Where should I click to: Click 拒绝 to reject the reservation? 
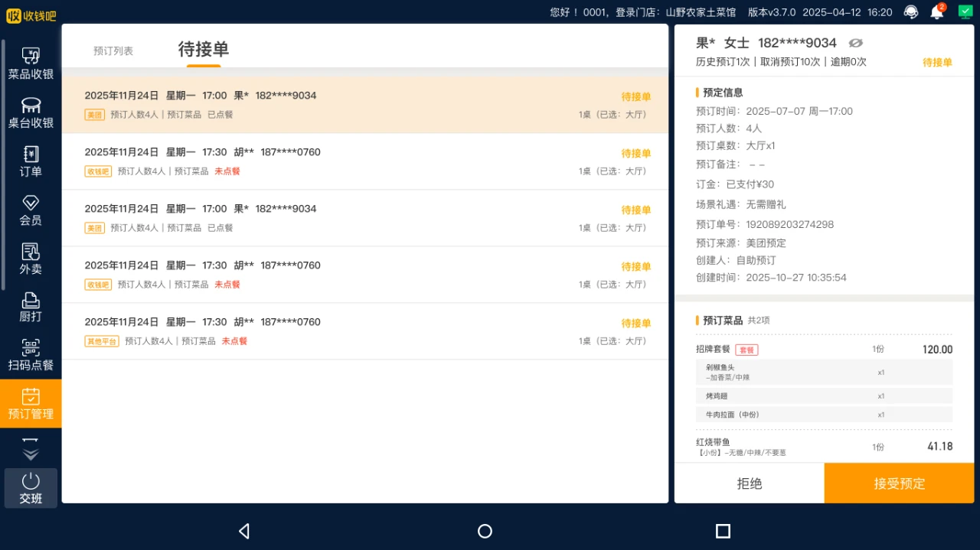749,483
